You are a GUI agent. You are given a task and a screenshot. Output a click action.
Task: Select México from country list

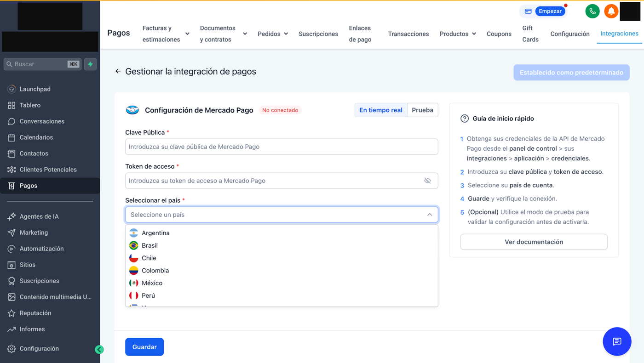(x=282, y=283)
